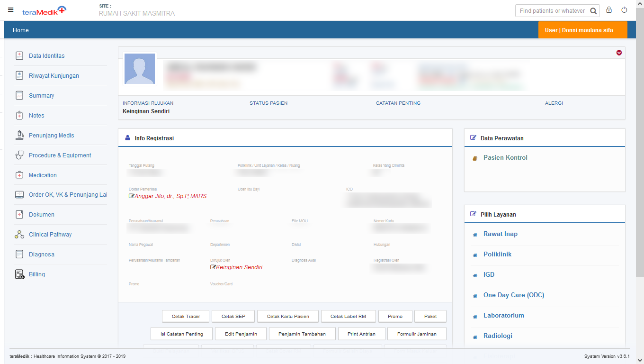Open the hamburger menu icon
The height and width of the screenshot is (364, 644).
[11, 10]
